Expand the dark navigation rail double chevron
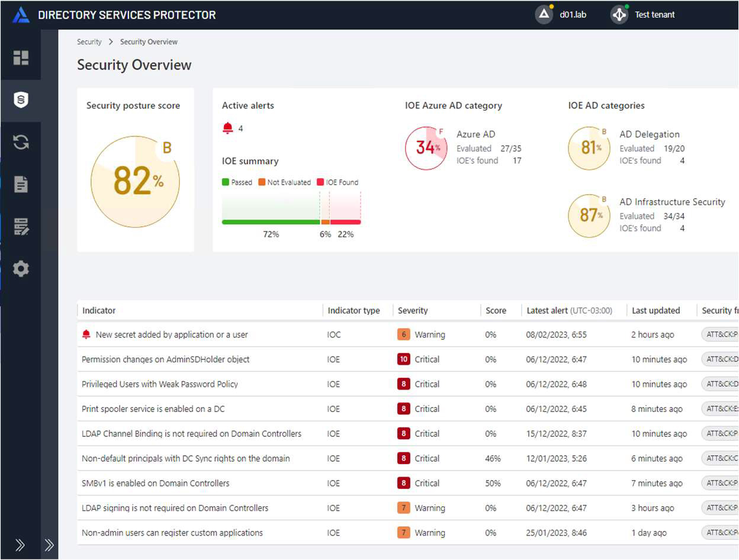Screen dimensions: 739x560 [x=20, y=545]
